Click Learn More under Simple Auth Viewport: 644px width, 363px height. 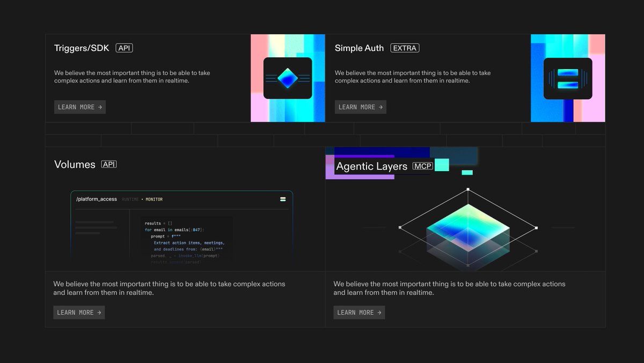[361, 107]
